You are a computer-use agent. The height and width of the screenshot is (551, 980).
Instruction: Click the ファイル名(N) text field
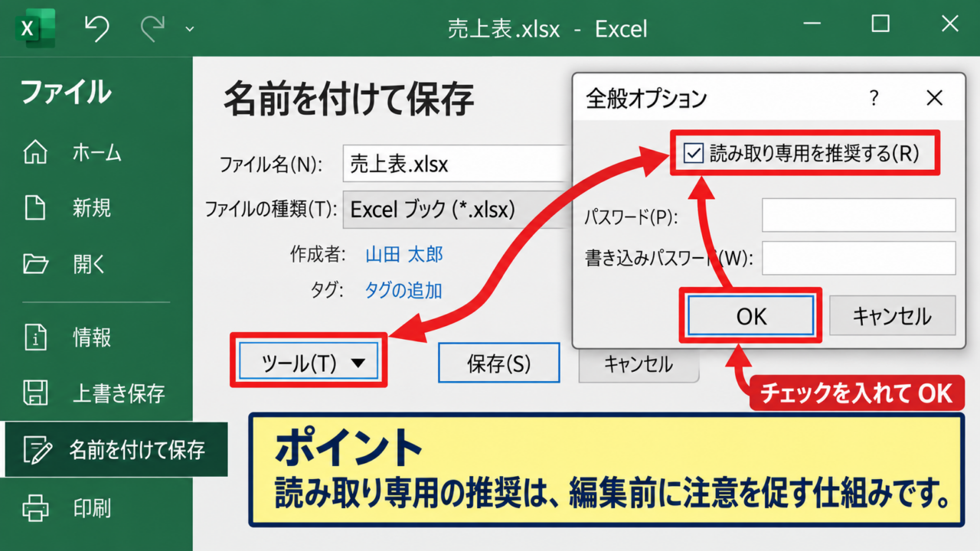click(x=457, y=164)
